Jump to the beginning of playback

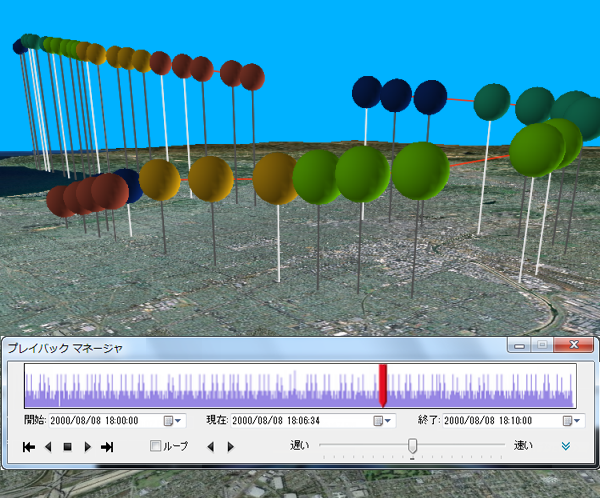pos(29,447)
